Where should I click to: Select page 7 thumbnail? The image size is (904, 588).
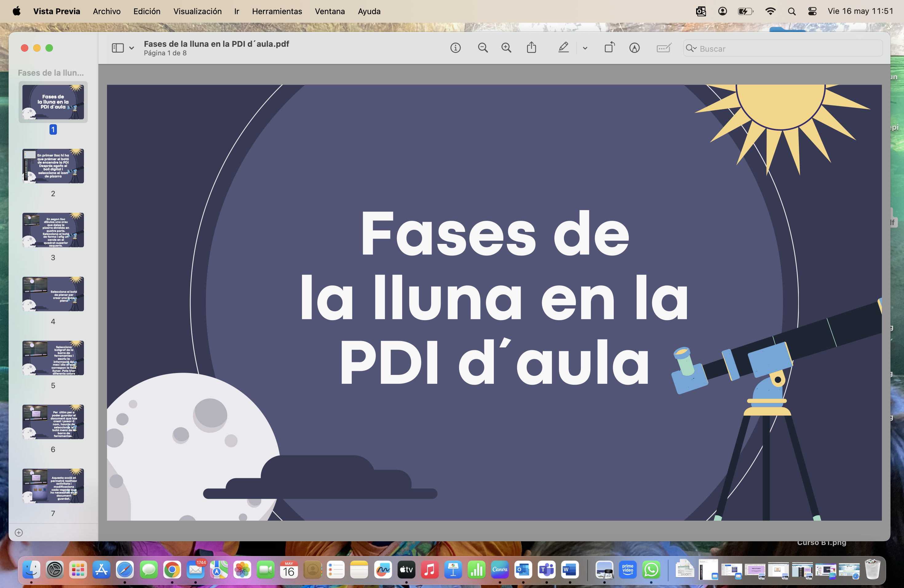(x=53, y=486)
